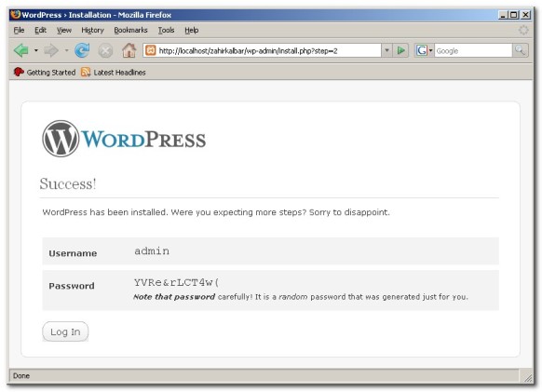Click the Forward arrow button
Screen dimensions: 542x392
tap(51, 51)
